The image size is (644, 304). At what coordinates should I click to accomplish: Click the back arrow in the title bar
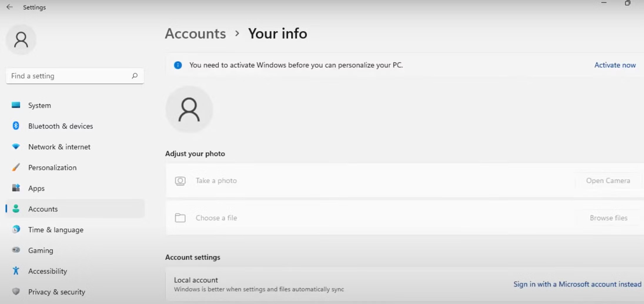tap(10, 7)
